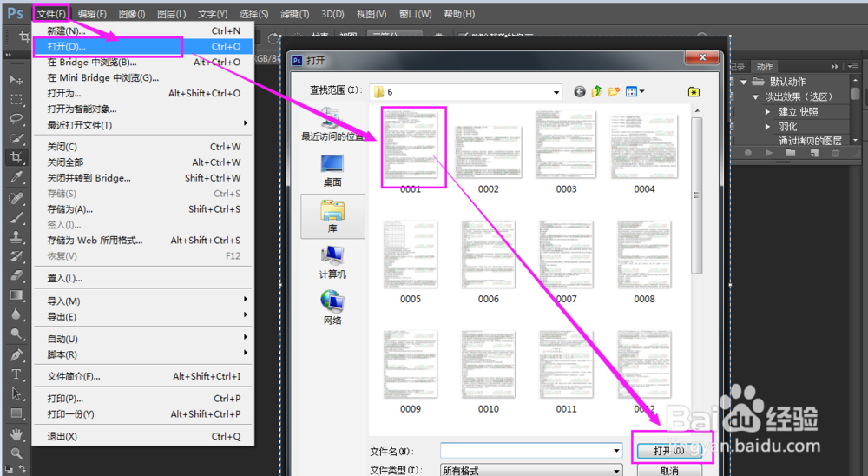
Task: Select the Blur tool
Action: tap(16, 314)
